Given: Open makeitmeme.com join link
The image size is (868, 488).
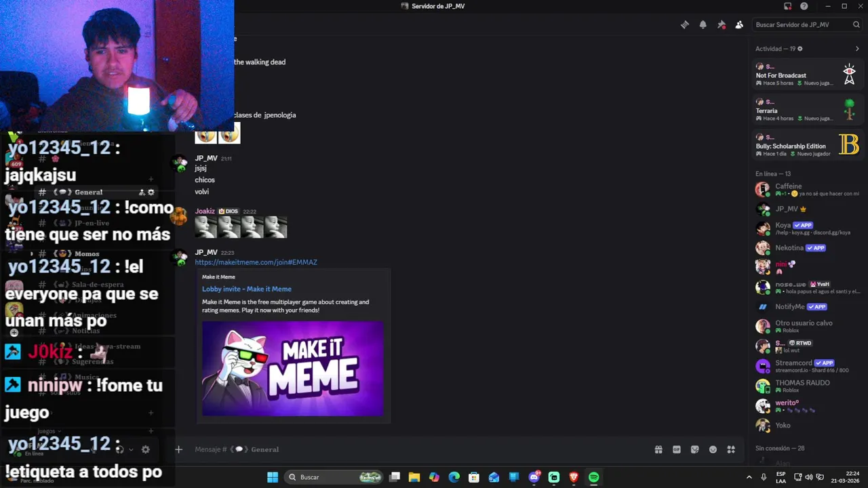Looking at the screenshot, I should [256, 262].
